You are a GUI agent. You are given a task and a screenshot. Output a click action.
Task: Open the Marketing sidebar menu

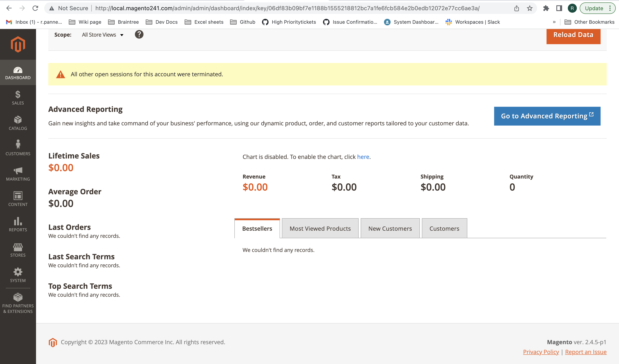tap(18, 173)
